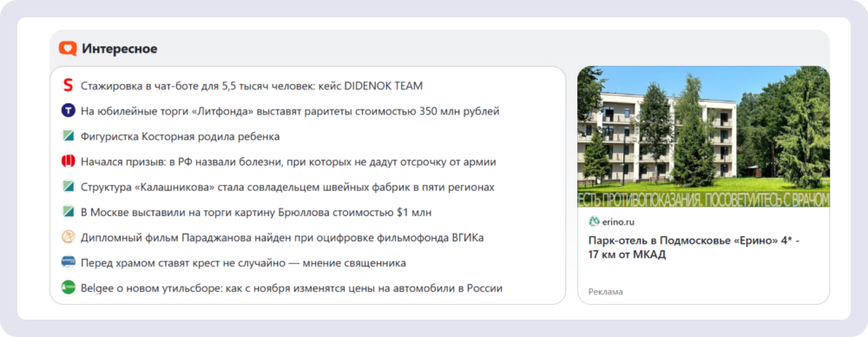Viewport: 868px width, 337px height.
Task: Read news about юбилейные торги «Литфонда»
Action: 290,111
